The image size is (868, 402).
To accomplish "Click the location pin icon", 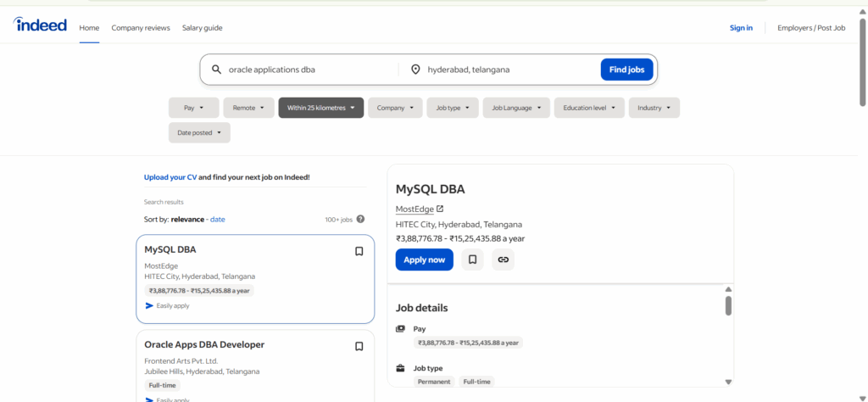I will pyautogui.click(x=415, y=70).
